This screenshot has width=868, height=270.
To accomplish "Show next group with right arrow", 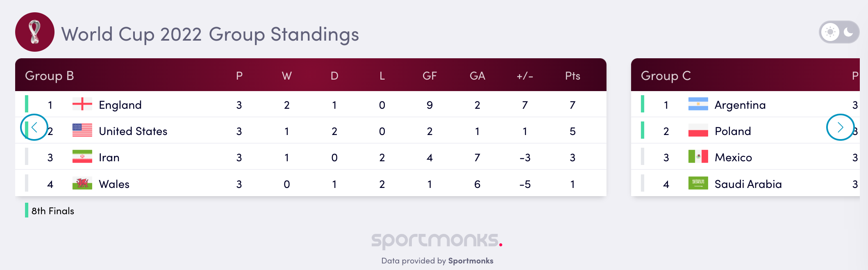I will pos(840,127).
